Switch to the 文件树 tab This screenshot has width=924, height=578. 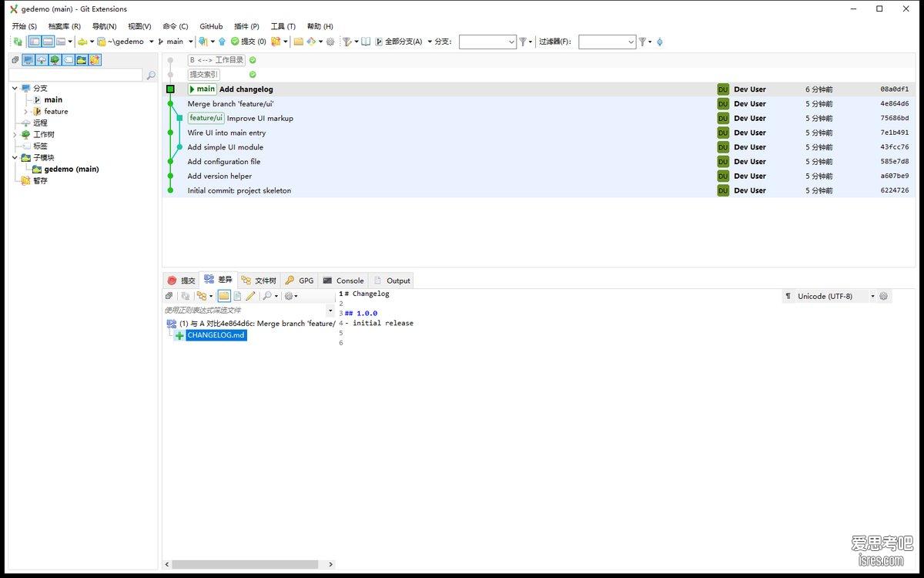(259, 281)
